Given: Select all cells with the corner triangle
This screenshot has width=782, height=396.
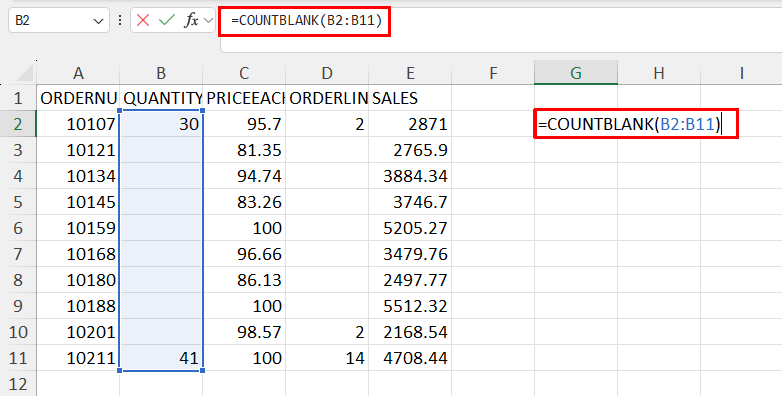Looking at the screenshot, I should 25,73.
